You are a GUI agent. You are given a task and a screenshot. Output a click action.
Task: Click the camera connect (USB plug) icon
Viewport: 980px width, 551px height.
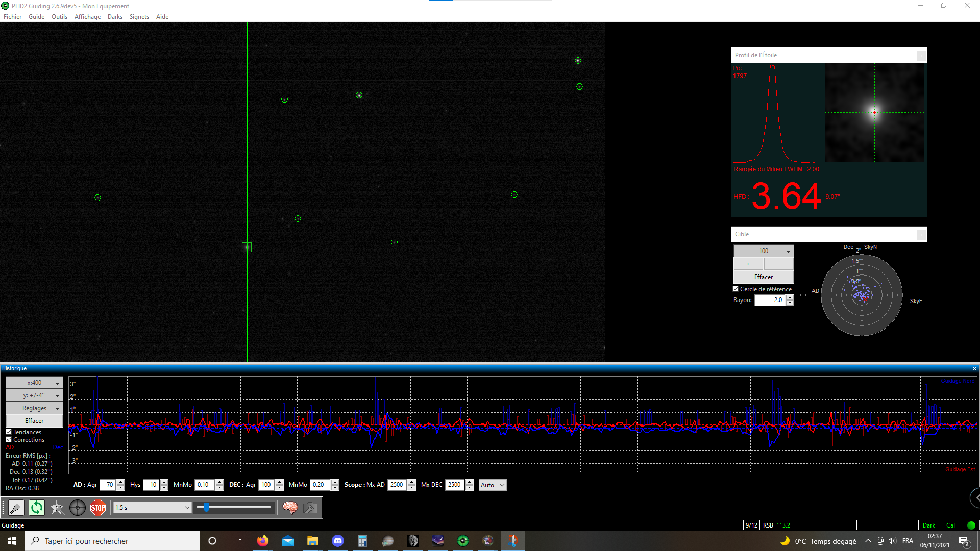coord(16,508)
